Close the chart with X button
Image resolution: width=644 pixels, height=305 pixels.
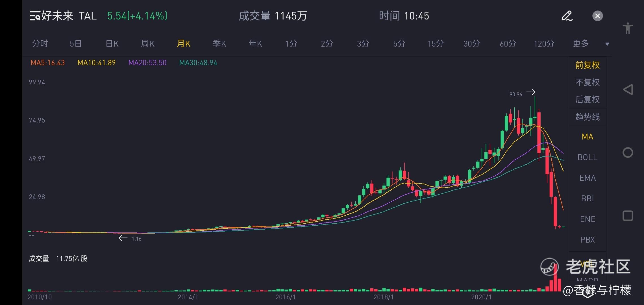coord(597,16)
